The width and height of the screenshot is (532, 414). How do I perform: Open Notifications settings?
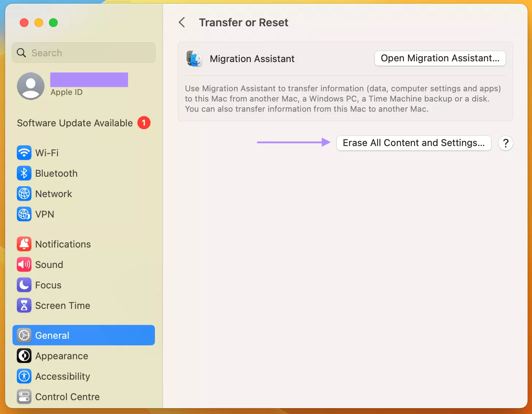tap(63, 244)
